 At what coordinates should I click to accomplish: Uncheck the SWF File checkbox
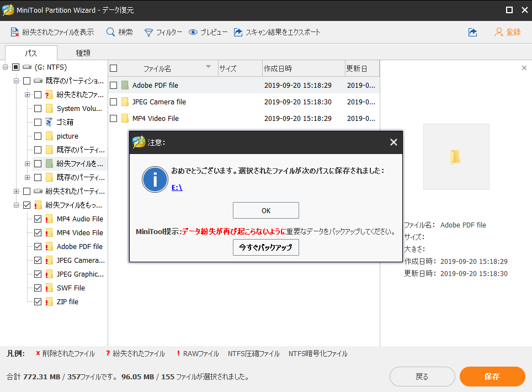tap(38, 288)
